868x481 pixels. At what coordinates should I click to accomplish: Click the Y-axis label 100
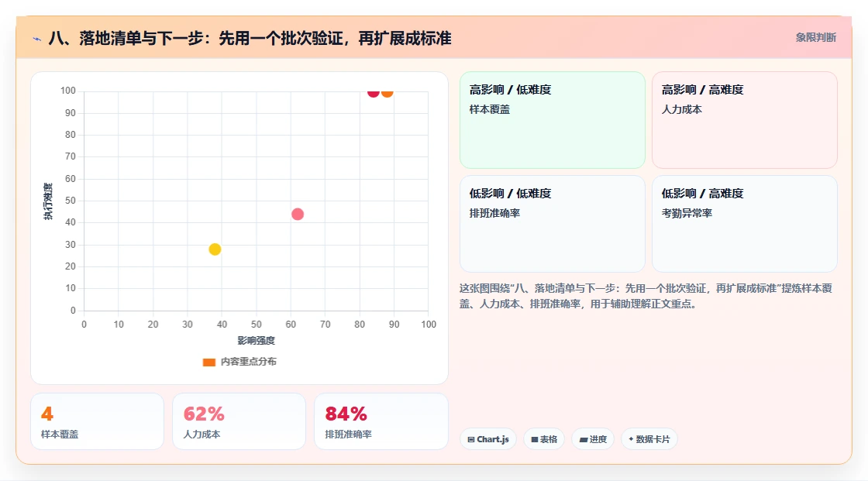[68, 91]
